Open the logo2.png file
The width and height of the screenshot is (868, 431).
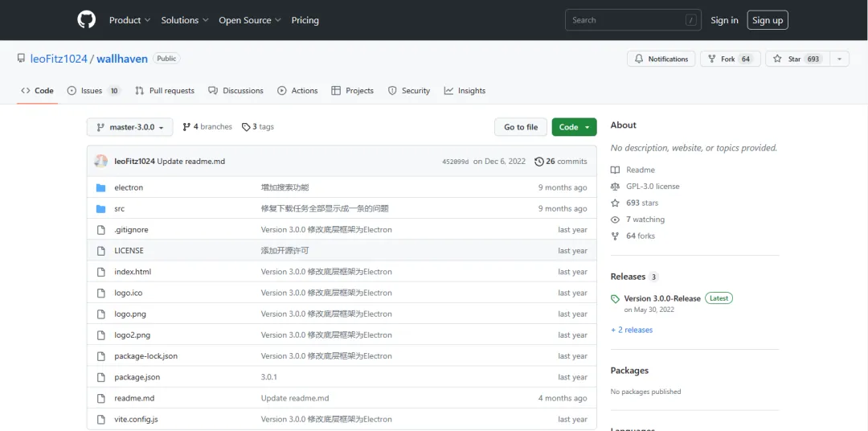(133, 335)
